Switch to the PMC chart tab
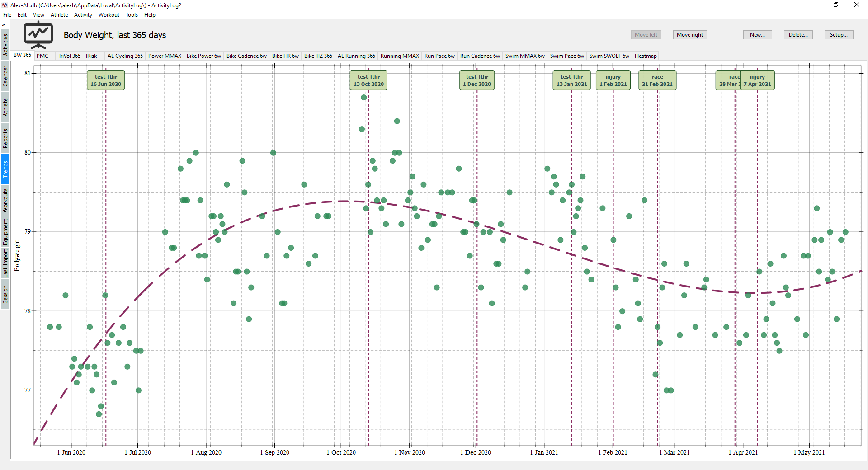 42,56
